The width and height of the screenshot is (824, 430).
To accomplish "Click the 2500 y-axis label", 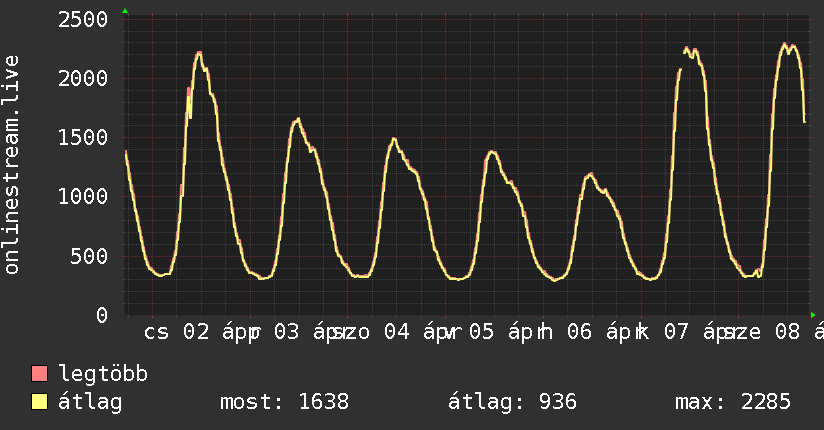I will [84, 20].
